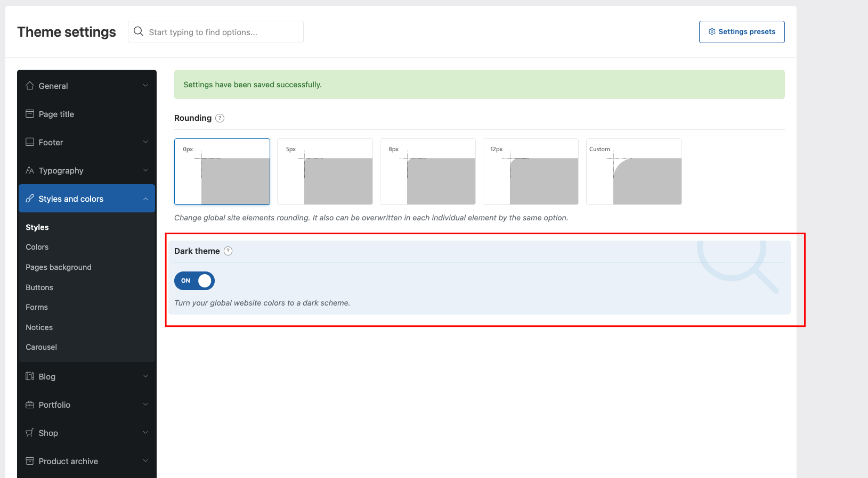Screen dimensions: 868x478
Task: Expand the Shop section chevron
Action: click(145, 433)
